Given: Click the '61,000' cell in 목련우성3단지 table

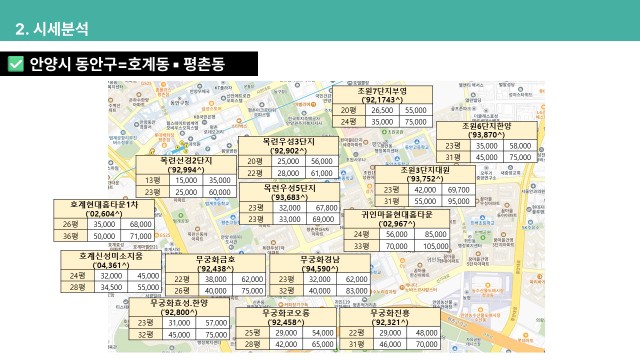Looking at the screenshot, I should tap(322, 173).
